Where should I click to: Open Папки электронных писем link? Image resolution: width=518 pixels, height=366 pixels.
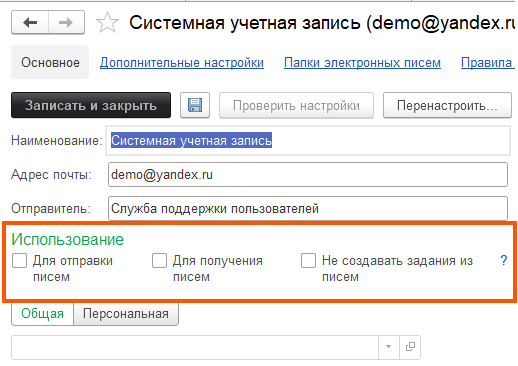pos(362,63)
